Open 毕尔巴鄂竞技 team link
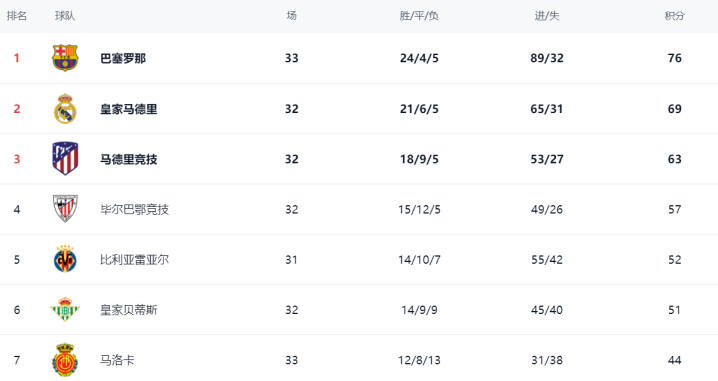This screenshot has width=718, height=381. pos(135,210)
